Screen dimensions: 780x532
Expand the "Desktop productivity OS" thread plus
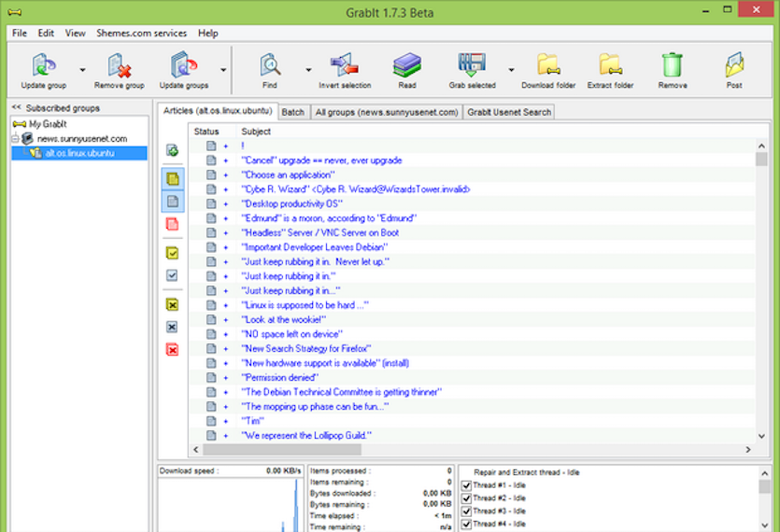click(x=226, y=203)
